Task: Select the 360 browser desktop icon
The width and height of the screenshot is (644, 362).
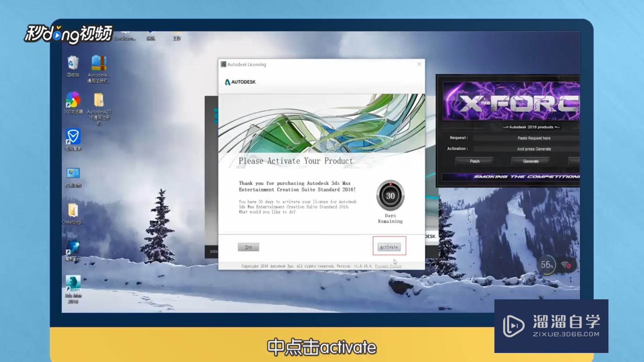Action: tap(73, 103)
